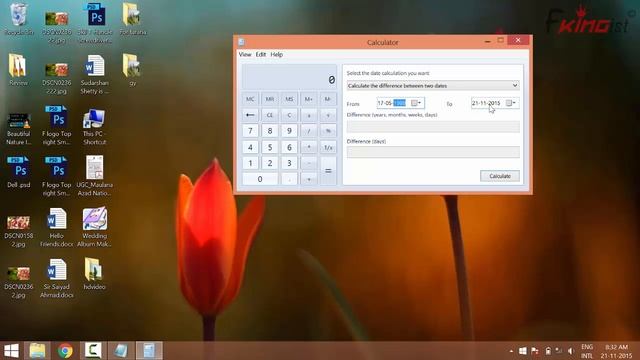Click the division slash button
Image resolution: width=640 pixels, height=360 pixels.
coord(309,131)
